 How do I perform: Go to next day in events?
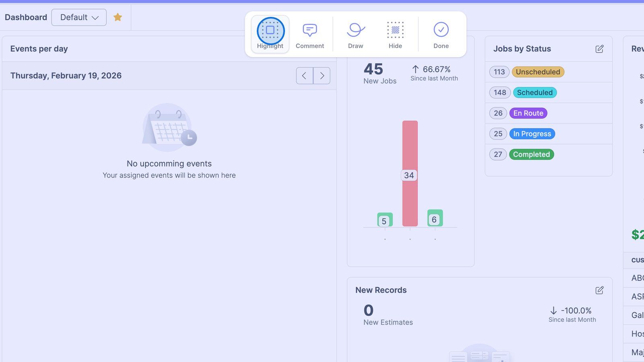point(322,76)
